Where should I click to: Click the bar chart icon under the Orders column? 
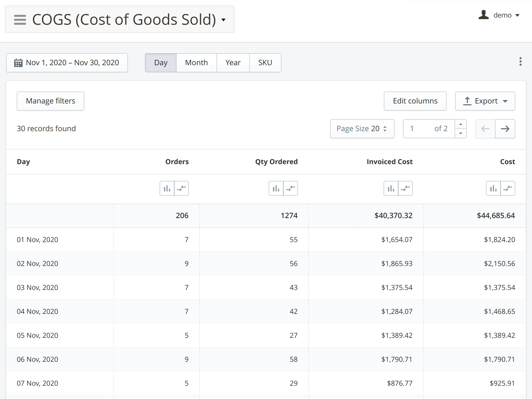pyautogui.click(x=167, y=188)
